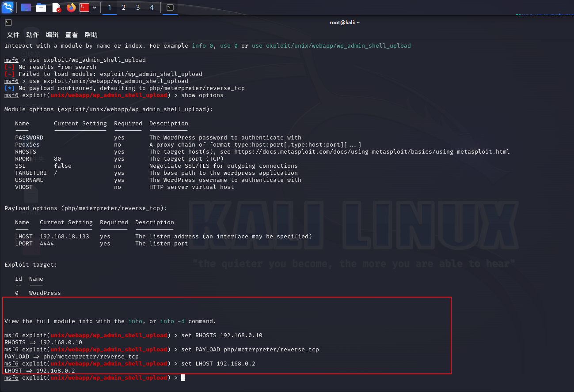Click the RPORT option name
The height and width of the screenshot is (392, 574).
[24, 159]
